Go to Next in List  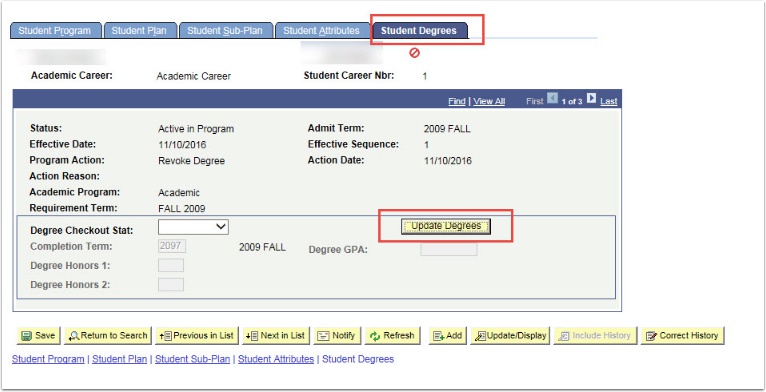coord(276,336)
